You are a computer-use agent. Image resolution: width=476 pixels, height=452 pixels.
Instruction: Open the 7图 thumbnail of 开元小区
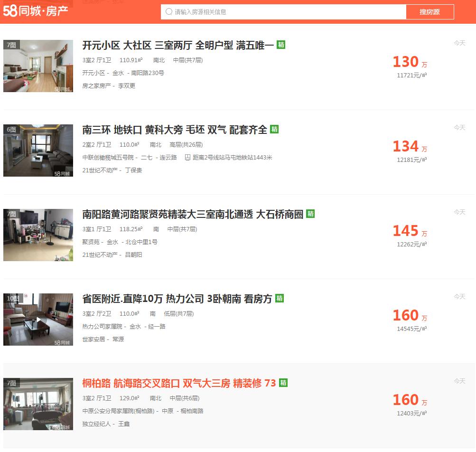[38, 66]
